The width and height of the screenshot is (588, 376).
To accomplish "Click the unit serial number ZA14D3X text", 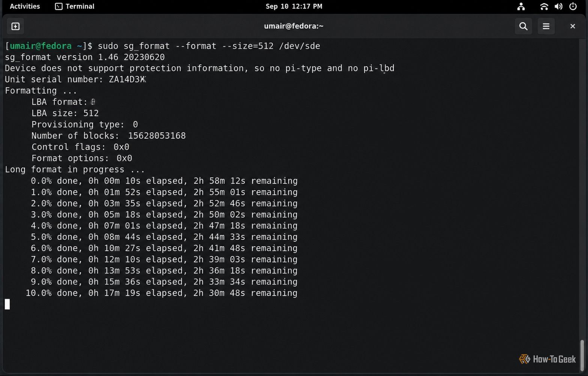I will coord(127,79).
